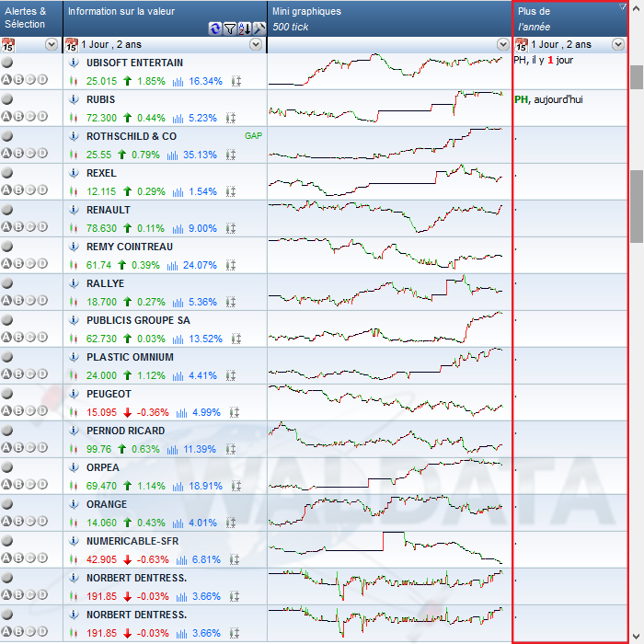Viewport: 644px width, 644px height.
Task: Click 'PH, il y 1 jour' for UBISOFT
Action: 544,61
